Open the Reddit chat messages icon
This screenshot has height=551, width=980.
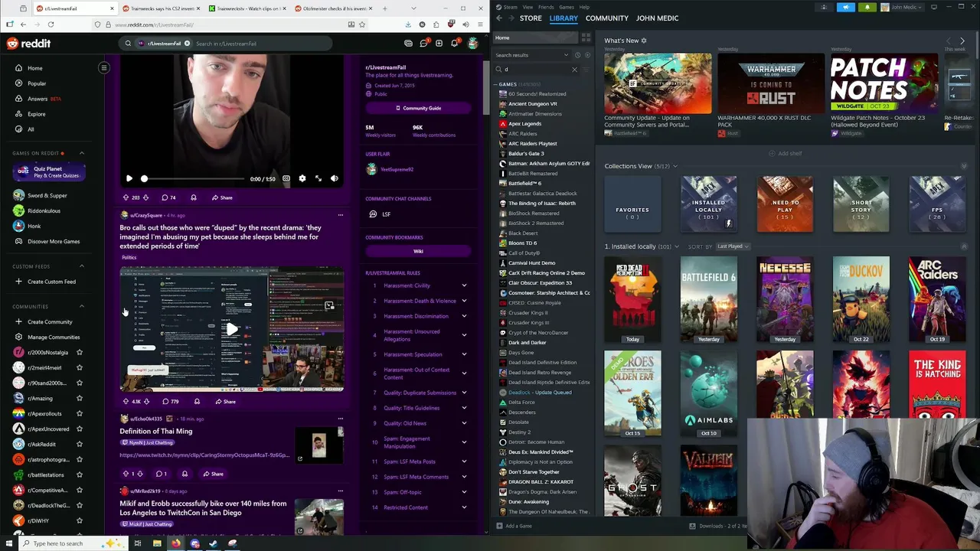tap(423, 44)
